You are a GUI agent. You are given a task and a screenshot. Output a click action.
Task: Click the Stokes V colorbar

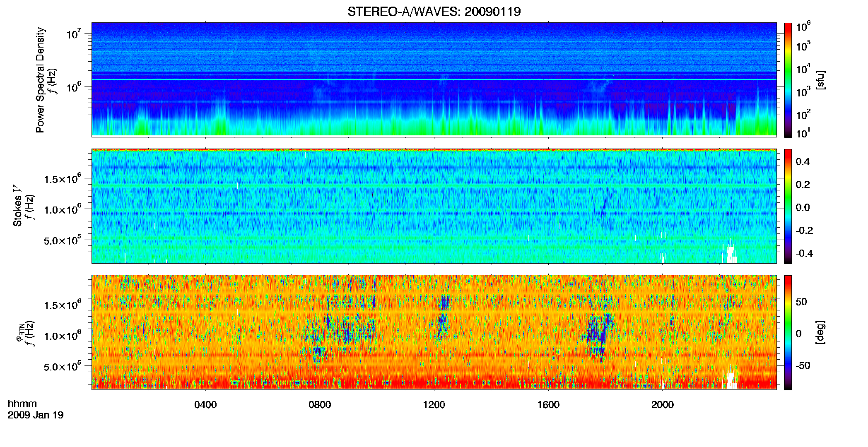788,207
